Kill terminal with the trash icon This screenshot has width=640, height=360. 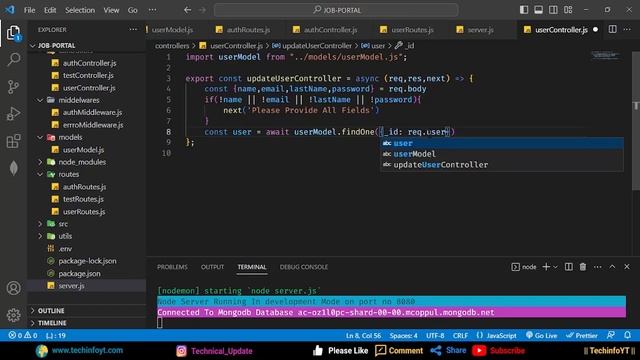click(x=583, y=267)
